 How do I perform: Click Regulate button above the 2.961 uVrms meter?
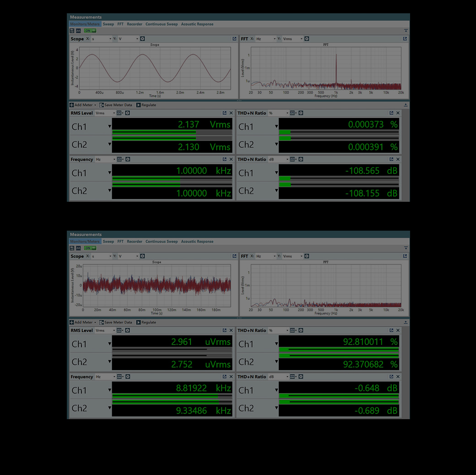point(146,322)
